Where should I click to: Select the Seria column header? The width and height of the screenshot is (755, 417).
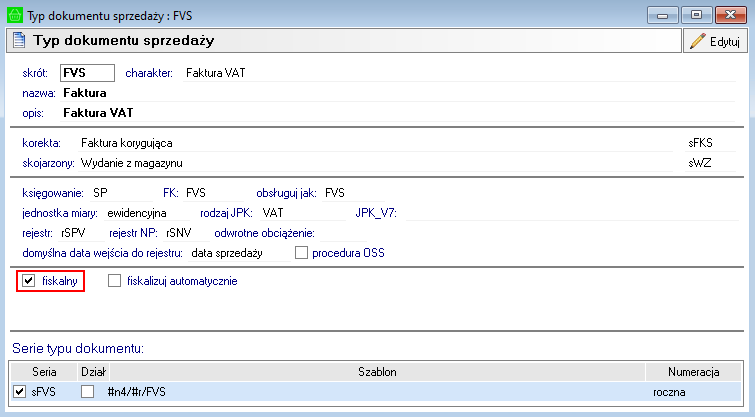point(43,371)
